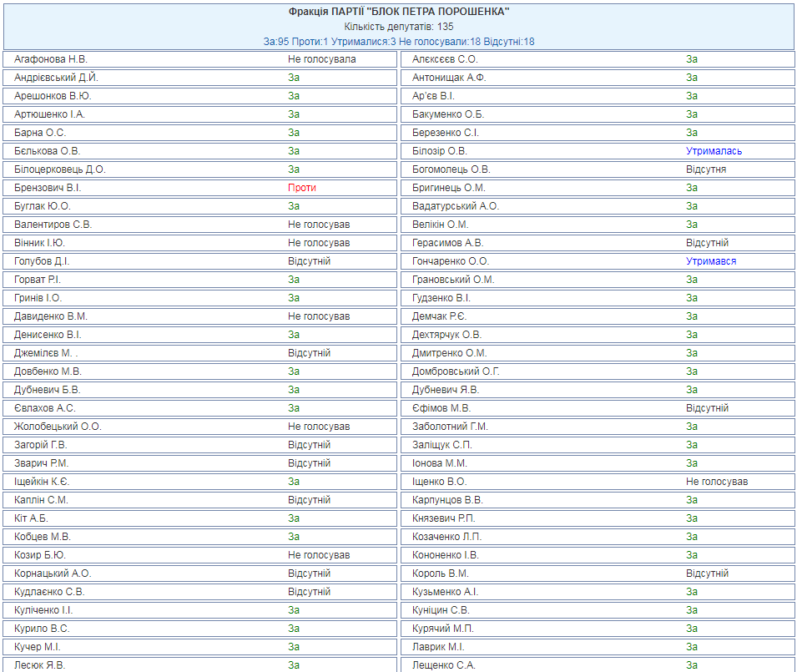Click deputy name Брензович В.І.

(48, 188)
